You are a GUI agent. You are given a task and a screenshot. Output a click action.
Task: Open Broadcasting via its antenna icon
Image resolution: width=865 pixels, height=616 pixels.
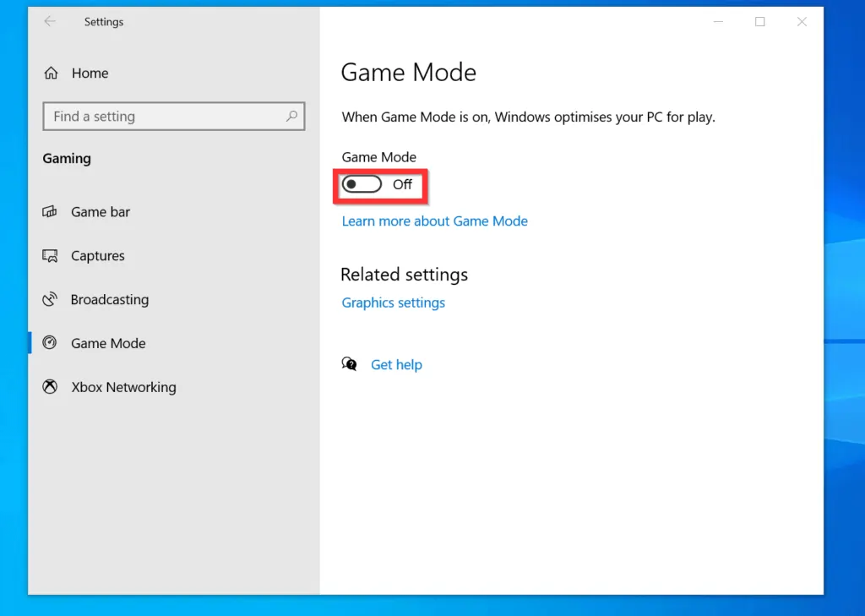pos(50,299)
